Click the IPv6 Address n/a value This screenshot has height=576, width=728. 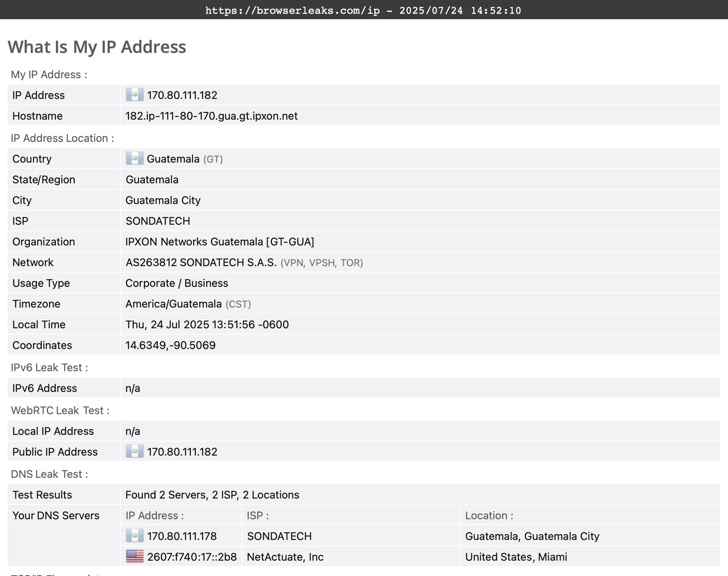coord(133,388)
